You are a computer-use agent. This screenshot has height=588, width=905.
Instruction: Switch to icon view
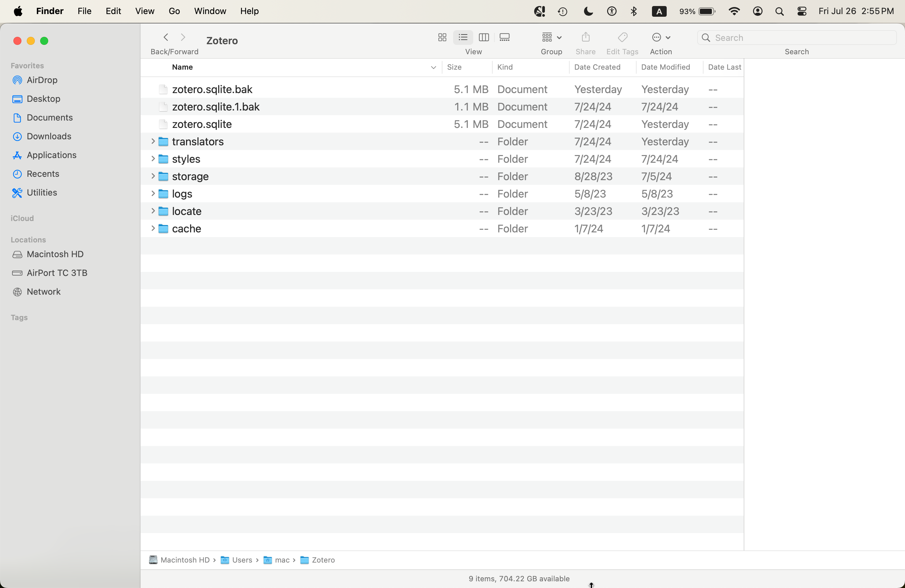click(442, 37)
